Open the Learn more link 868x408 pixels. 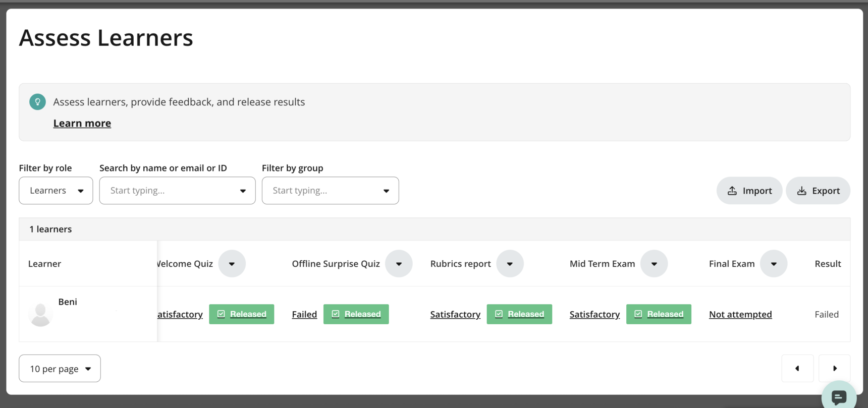pos(82,123)
